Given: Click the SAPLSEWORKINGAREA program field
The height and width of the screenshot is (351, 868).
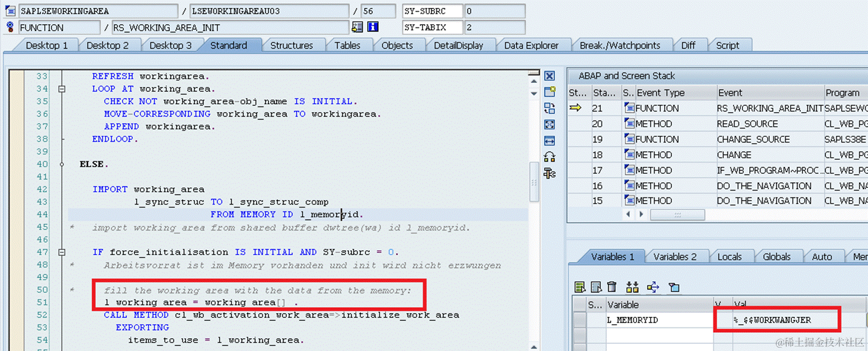Looking at the screenshot, I should [x=99, y=11].
